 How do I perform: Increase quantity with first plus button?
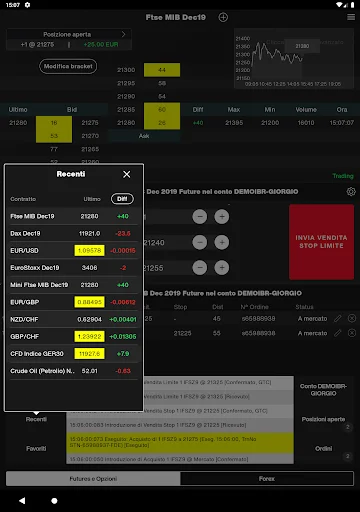click(x=222, y=217)
